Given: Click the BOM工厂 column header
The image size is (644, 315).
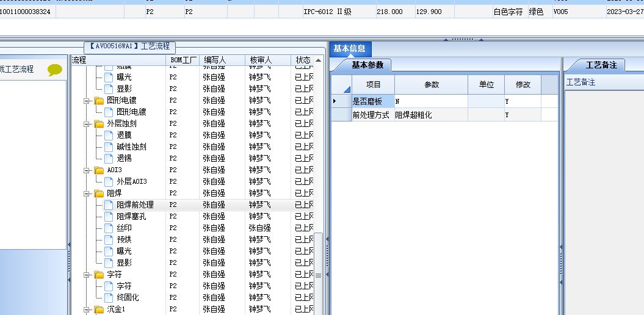Looking at the screenshot, I should tap(183, 60).
